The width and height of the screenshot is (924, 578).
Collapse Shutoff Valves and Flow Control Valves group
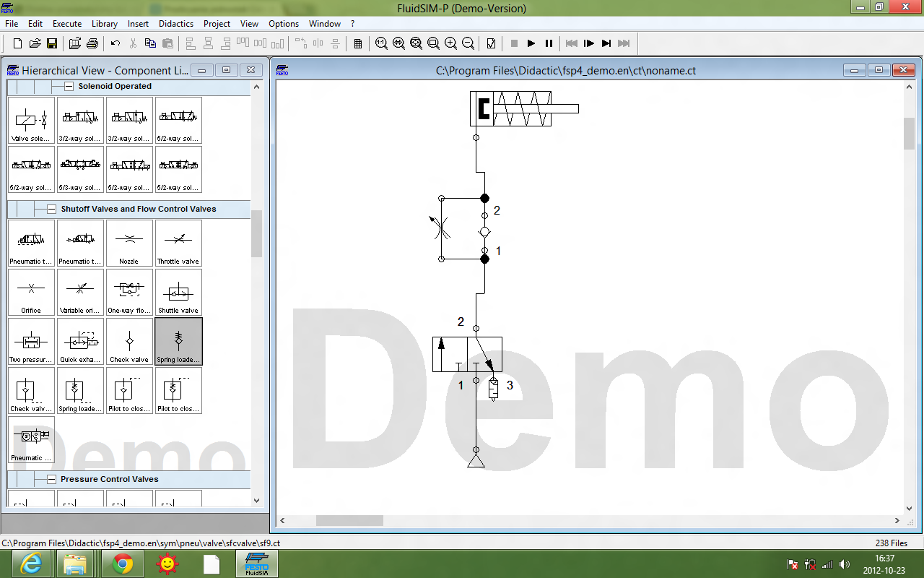click(52, 209)
